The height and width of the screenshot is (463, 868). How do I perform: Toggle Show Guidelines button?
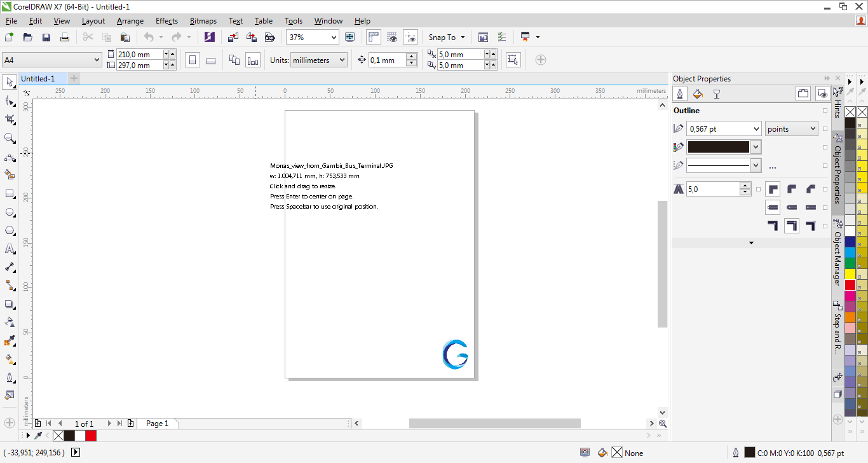(410, 38)
